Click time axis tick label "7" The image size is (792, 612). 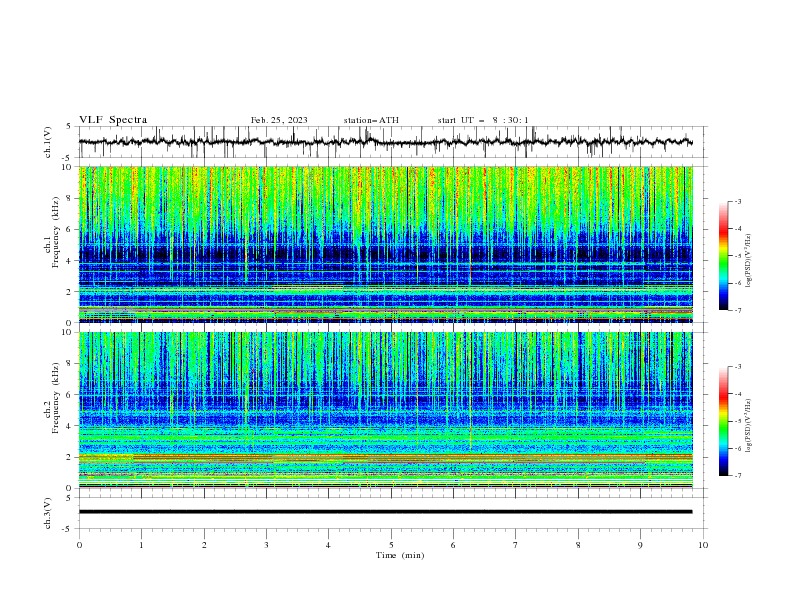pos(516,545)
